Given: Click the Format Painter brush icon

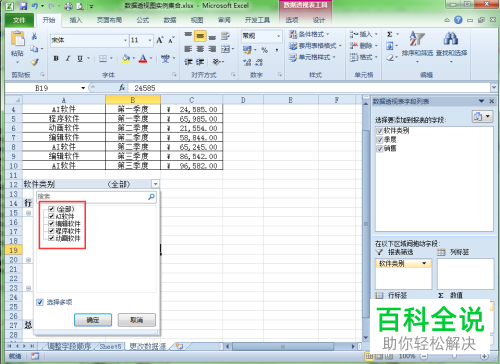Looking at the screenshot, I should tap(35, 62).
